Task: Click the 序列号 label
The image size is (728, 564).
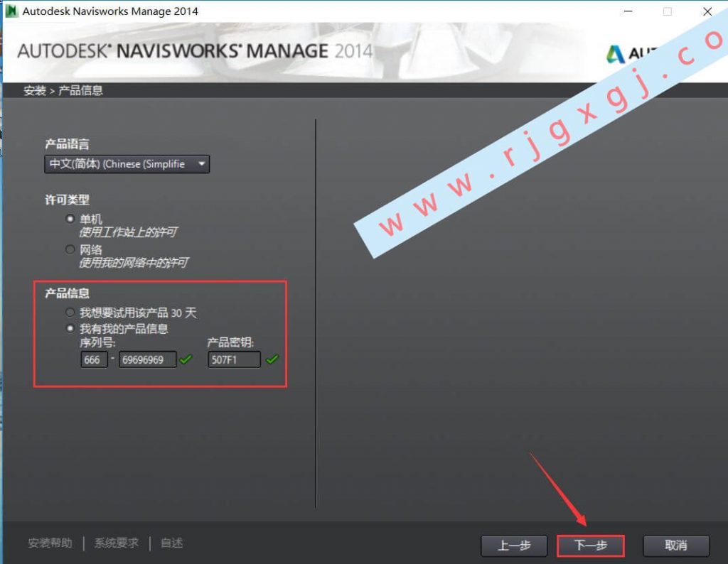Action: point(97,343)
